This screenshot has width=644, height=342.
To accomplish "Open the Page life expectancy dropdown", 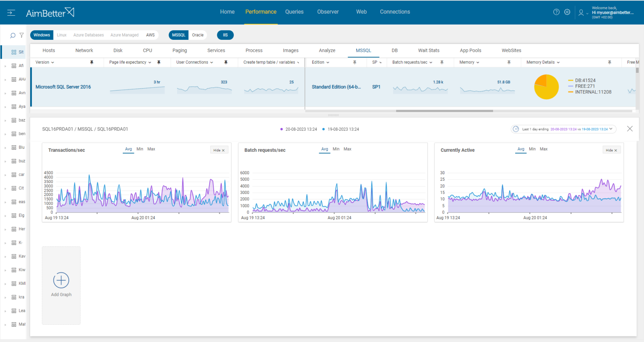I will tap(150, 62).
